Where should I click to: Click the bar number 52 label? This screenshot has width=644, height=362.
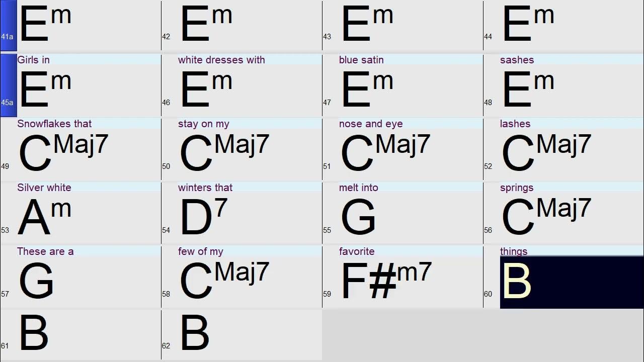click(x=488, y=166)
